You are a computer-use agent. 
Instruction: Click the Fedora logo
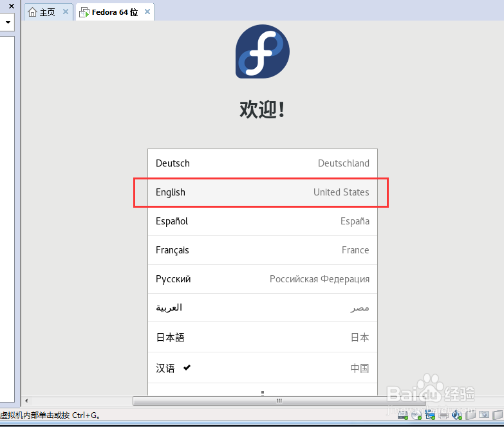pos(262,51)
